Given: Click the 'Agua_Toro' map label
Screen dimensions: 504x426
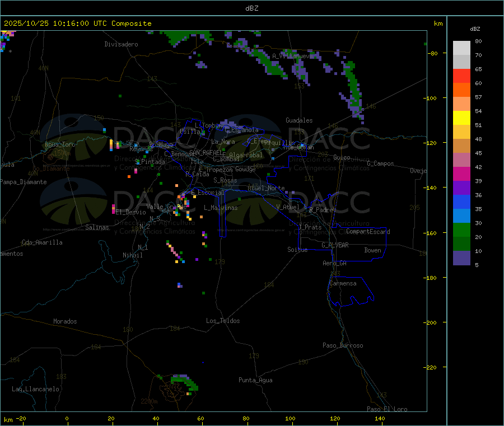Looking at the screenshot, I should 60,144.
